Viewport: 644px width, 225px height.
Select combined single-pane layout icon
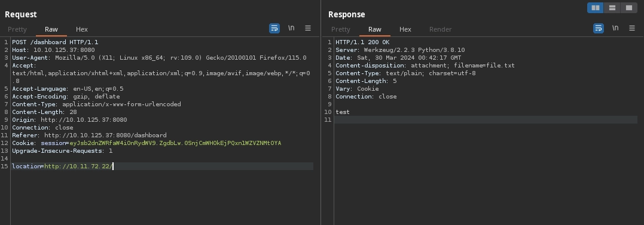coord(629,8)
